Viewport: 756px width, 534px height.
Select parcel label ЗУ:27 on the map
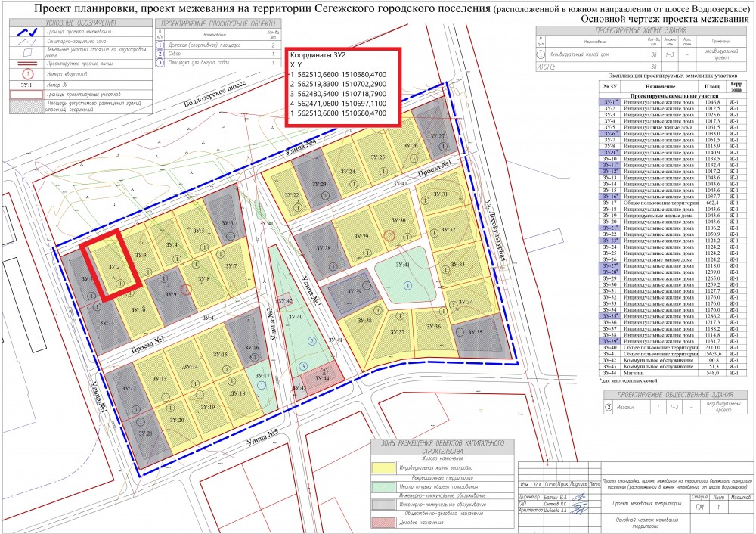click(437, 136)
